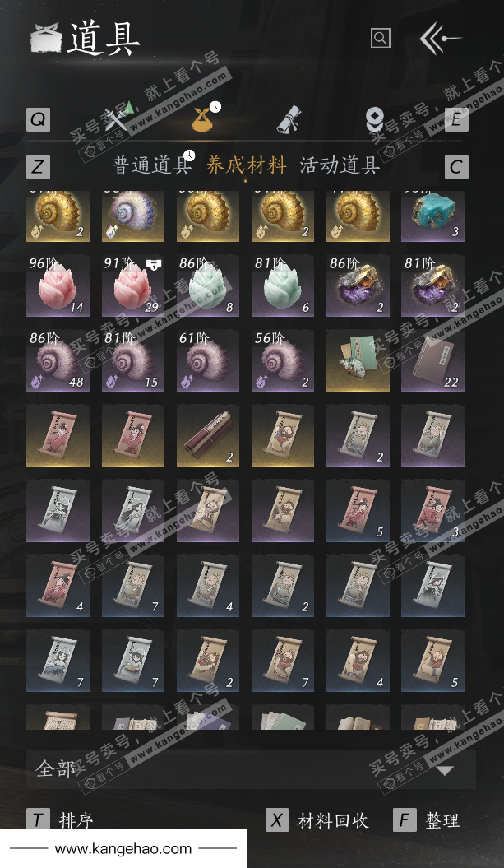Image resolution: width=504 pixels, height=868 pixels.
Task: Click the C next subtab key
Action: click(x=456, y=167)
